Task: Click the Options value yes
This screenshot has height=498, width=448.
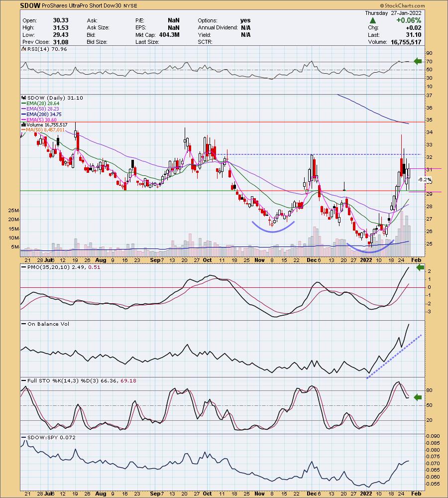Action: click(245, 20)
